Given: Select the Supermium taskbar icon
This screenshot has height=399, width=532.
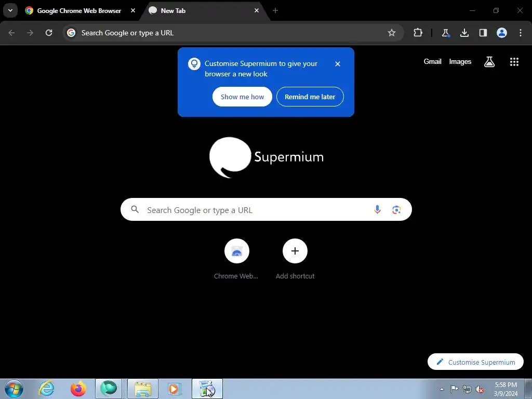Looking at the screenshot, I should tap(109, 389).
